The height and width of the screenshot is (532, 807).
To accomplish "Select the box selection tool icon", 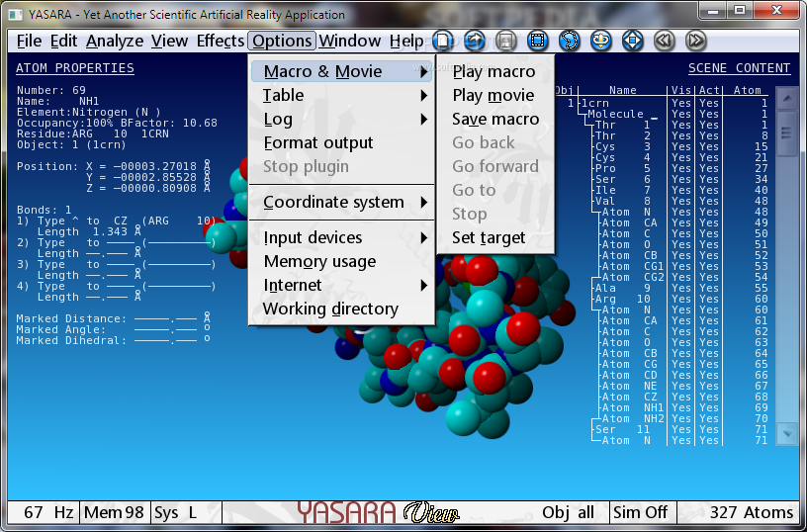I will (x=538, y=41).
